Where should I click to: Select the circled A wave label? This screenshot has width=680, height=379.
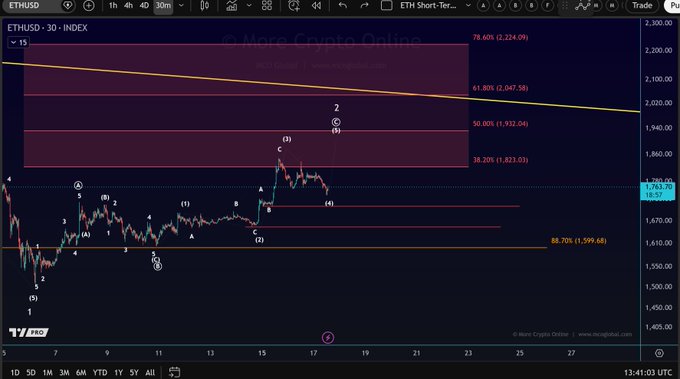78,186
